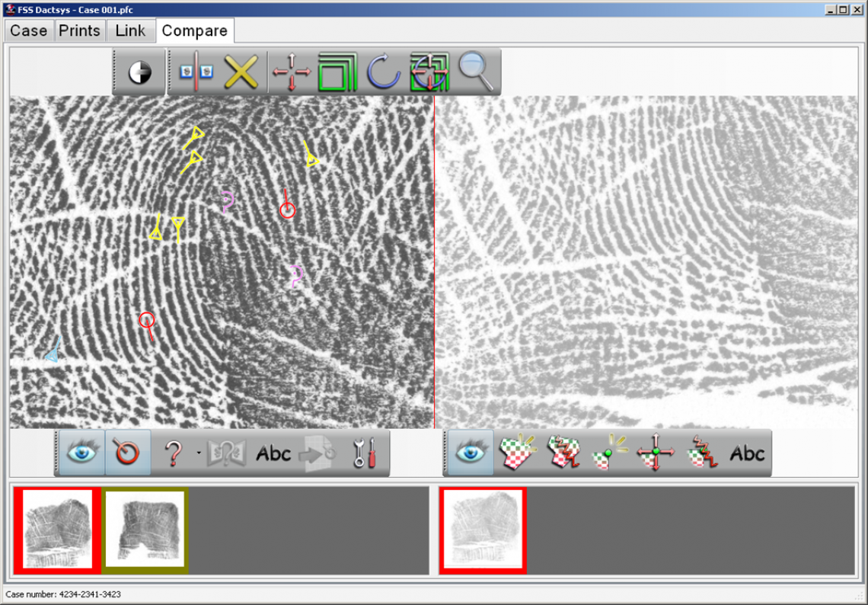This screenshot has height=605, width=868.
Task: Select the side-by-side split view icon
Action: pyautogui.click(x=196, y=72)
